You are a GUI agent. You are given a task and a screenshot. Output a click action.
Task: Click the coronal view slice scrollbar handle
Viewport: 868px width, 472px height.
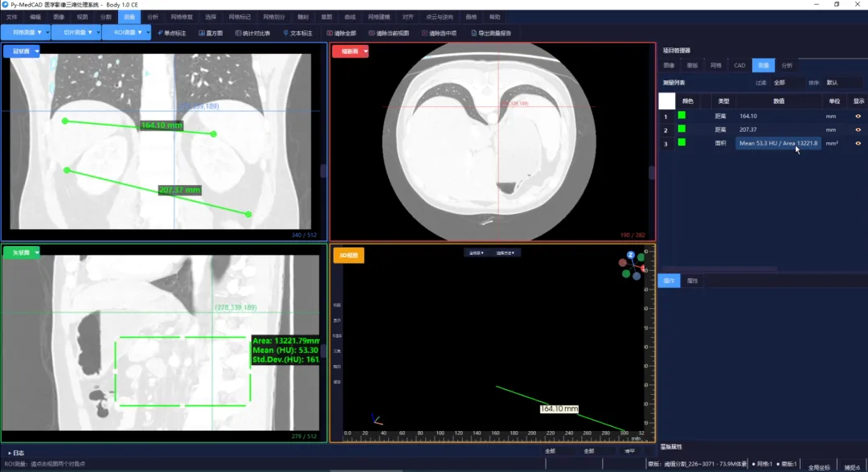coord(324,171)
